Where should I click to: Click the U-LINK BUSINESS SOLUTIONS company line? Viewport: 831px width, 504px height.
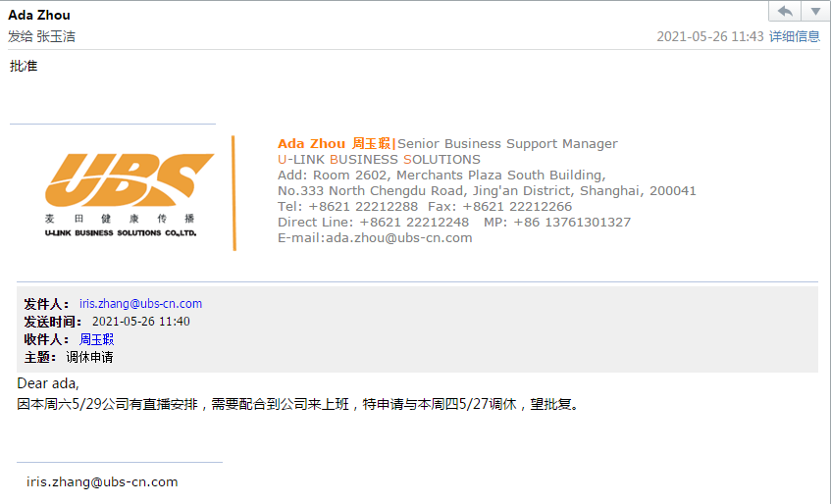tap(379, 160)
